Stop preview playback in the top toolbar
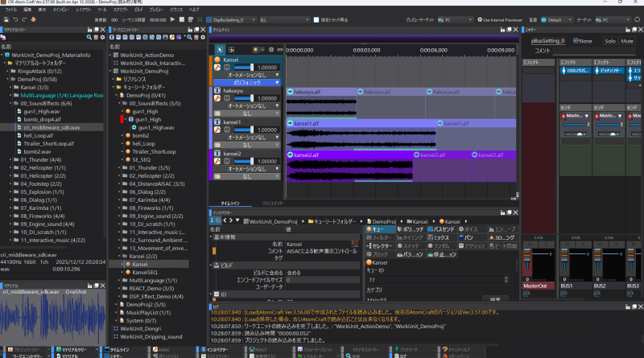The image size is (644, 358). point(182,19)
